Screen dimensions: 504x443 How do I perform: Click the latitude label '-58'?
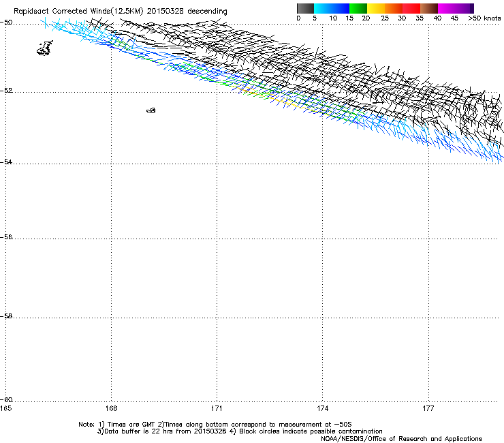click(6, 316)
